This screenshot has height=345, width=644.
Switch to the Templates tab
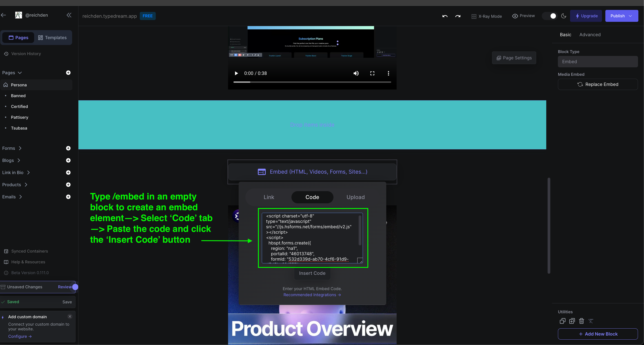[x=52, y=38]
